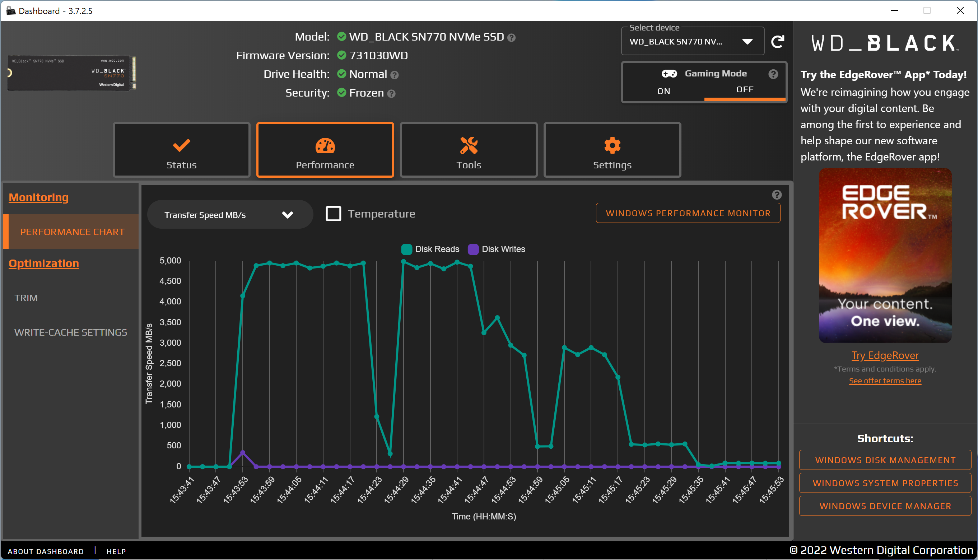Open help icon next to Security Frozen

click(x=391, y=94)
